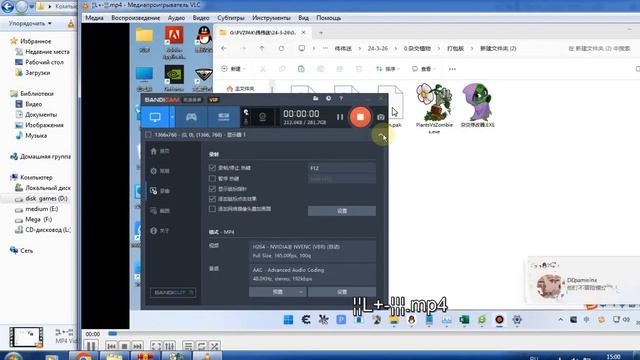Viewport: 640px width, 360px height.
Task: Open the New dropdown in video Explorer toolbar
Action: tap(233, 69)
